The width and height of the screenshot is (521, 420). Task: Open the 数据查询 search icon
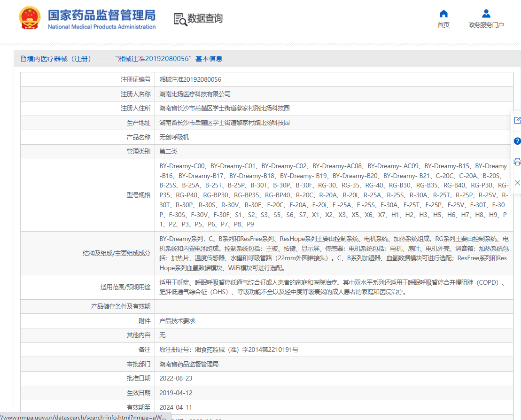[180, 19]
